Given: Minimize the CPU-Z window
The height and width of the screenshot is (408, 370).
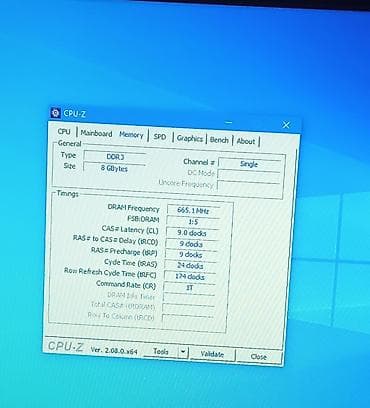Looking at the screenshot, I should click(229, 122).
